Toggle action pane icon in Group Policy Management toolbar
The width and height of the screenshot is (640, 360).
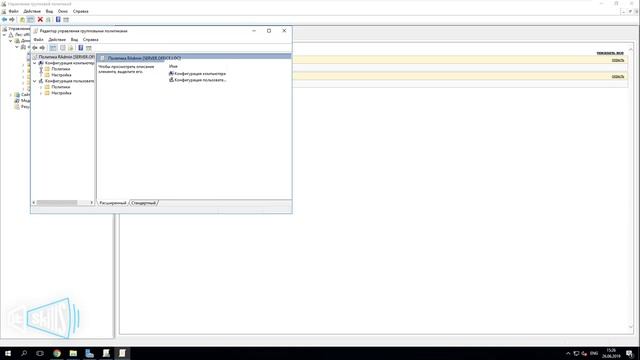click(66, 20)
